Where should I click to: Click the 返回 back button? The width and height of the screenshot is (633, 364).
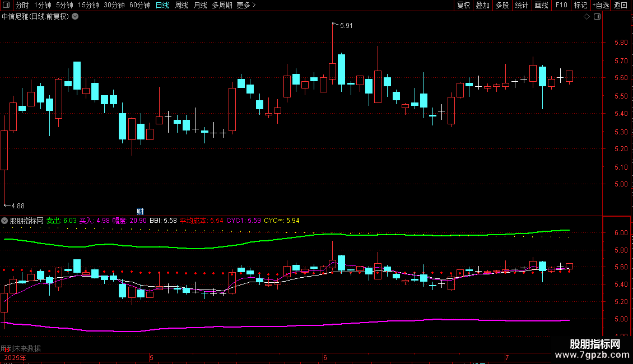tap(621, 5)
